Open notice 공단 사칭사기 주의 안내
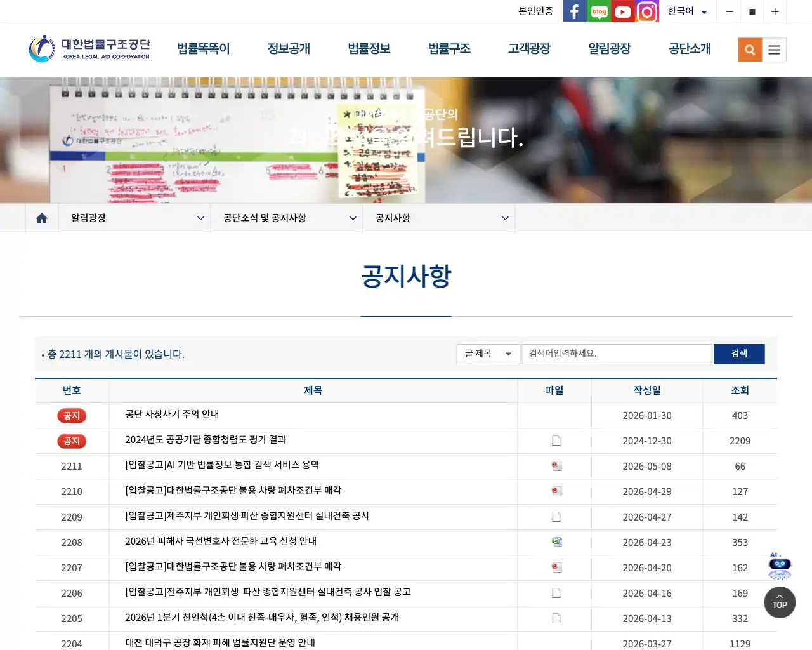 pos(172,415)
